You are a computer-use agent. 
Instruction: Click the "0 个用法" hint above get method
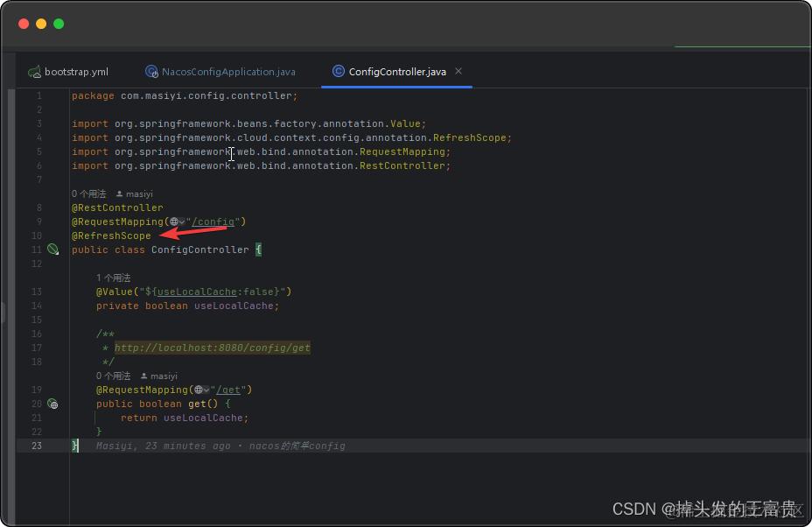tap(114, 376)
